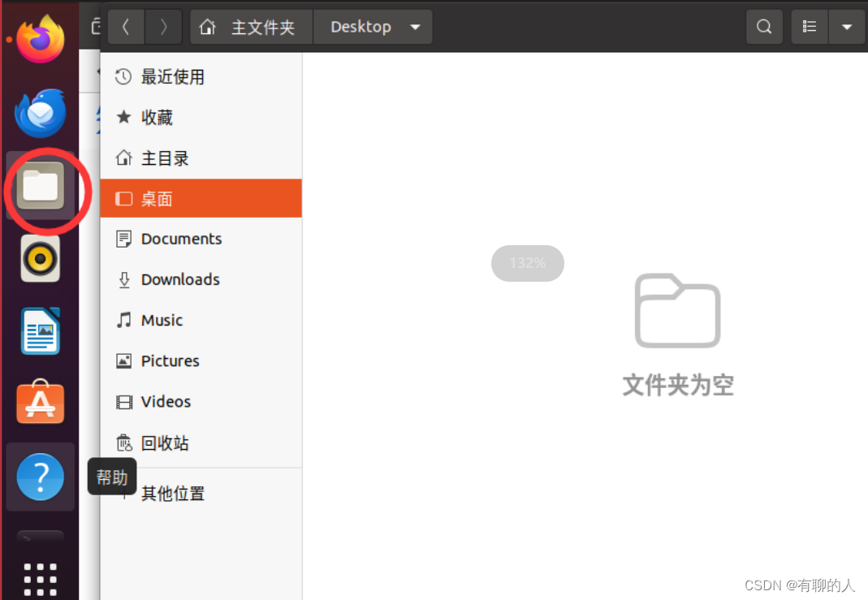
Task: Open Music folder in sidebar
Action: [201, 320]
